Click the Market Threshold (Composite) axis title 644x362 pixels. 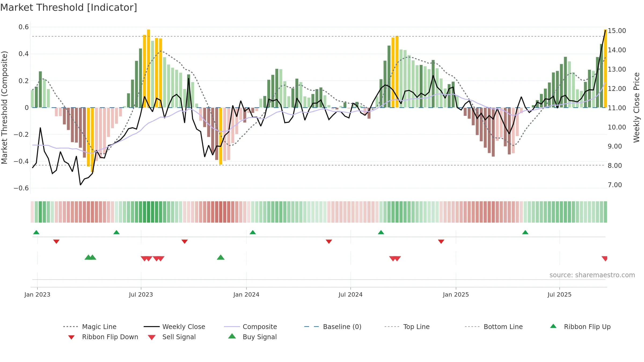click(4, 107)
